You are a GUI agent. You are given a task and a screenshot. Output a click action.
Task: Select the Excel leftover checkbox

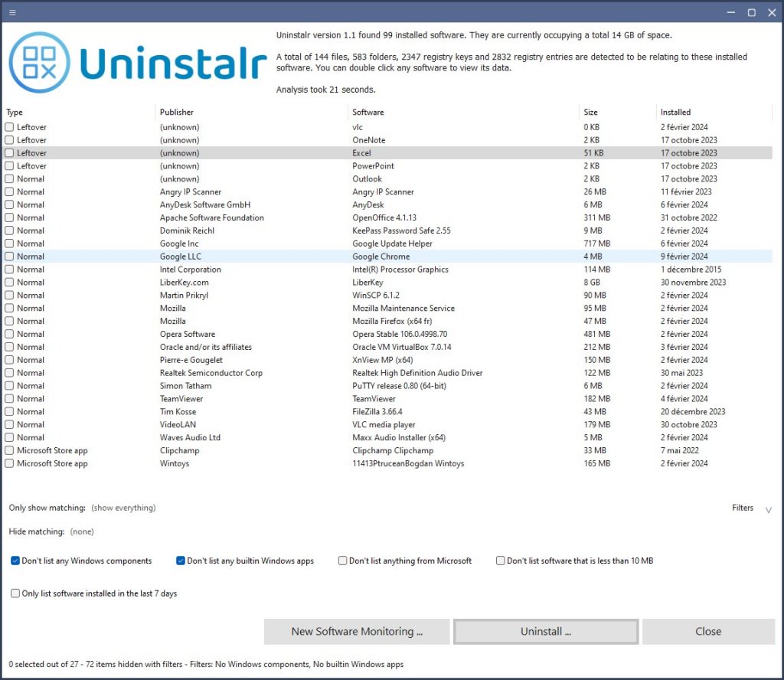[9, 153]
